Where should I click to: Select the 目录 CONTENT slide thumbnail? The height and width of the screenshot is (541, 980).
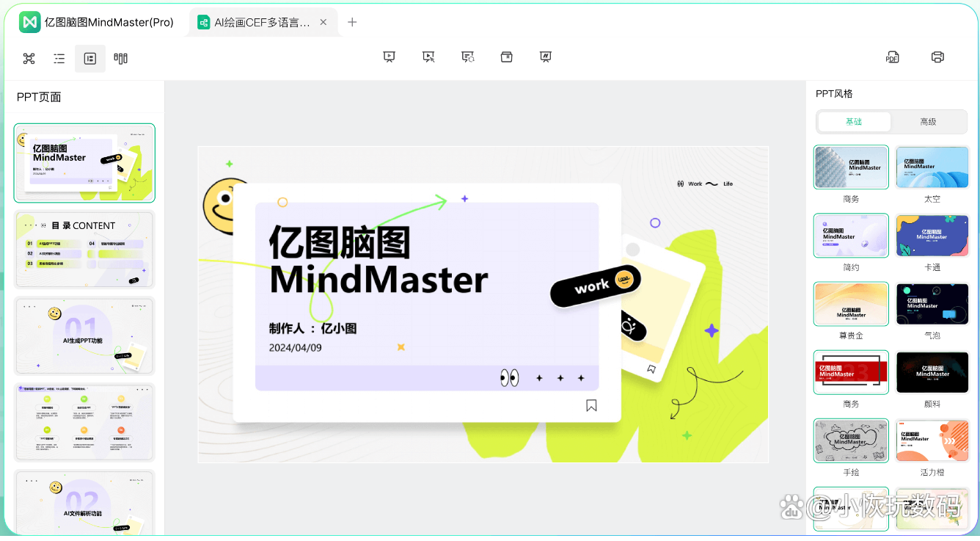point(84,249)
